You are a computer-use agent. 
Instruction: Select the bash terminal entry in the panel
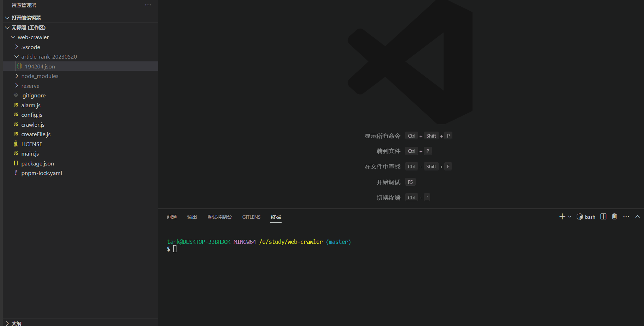[586, 217]
